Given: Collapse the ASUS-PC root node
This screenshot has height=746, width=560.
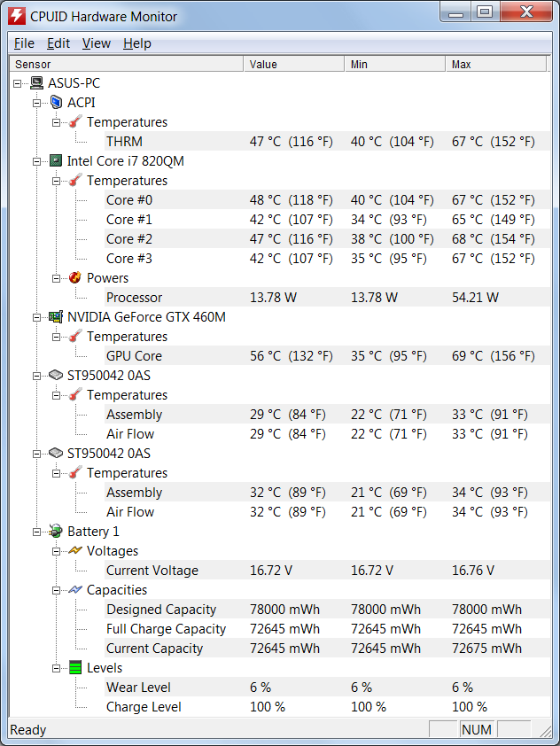Looking at the screenshot, I should pyautogui.click(x=18, y=83).
